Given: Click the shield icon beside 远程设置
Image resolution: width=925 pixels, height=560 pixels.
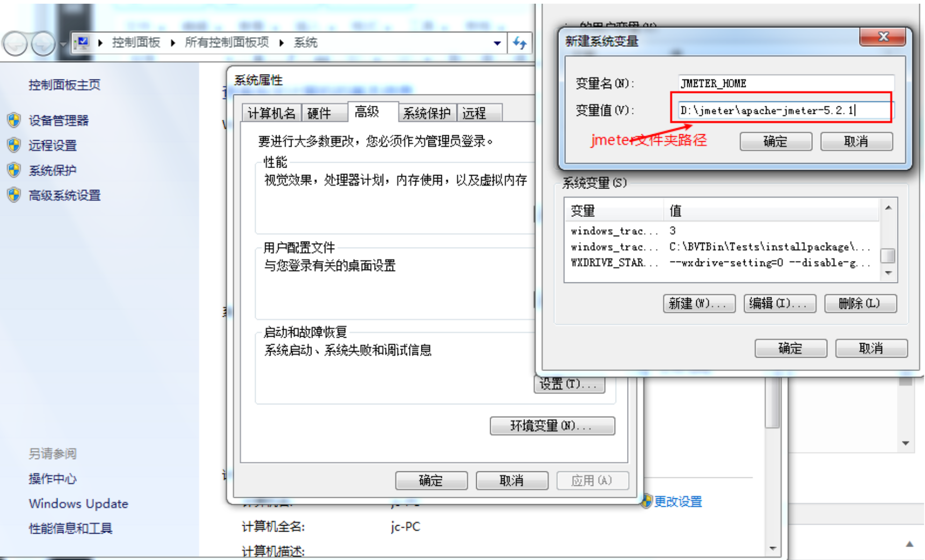Looking at the screenshot, I should pos(14,145).
